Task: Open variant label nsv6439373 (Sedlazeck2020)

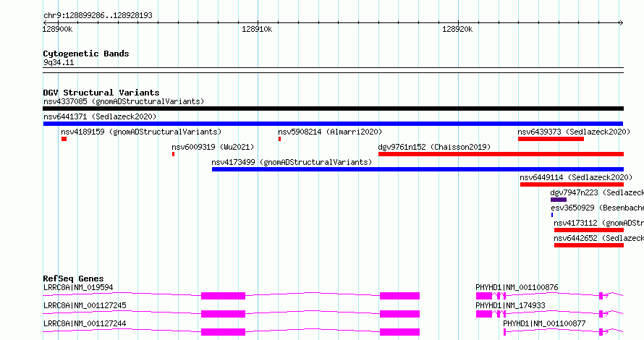Action: pyautogui.click(x=574, y=132)
